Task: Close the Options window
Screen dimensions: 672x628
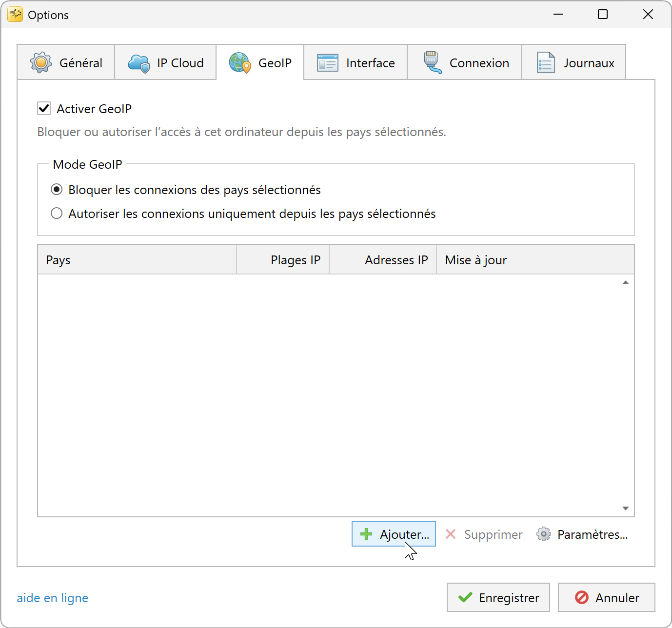Action: 648,15
